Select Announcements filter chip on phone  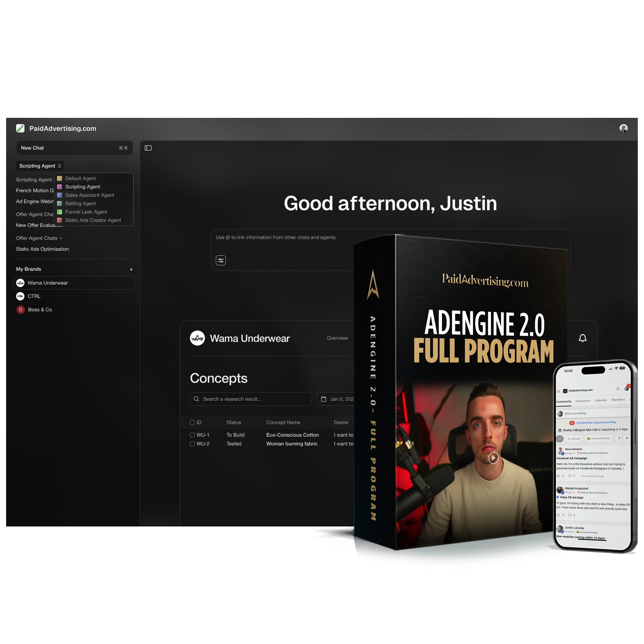pos(598,438)
